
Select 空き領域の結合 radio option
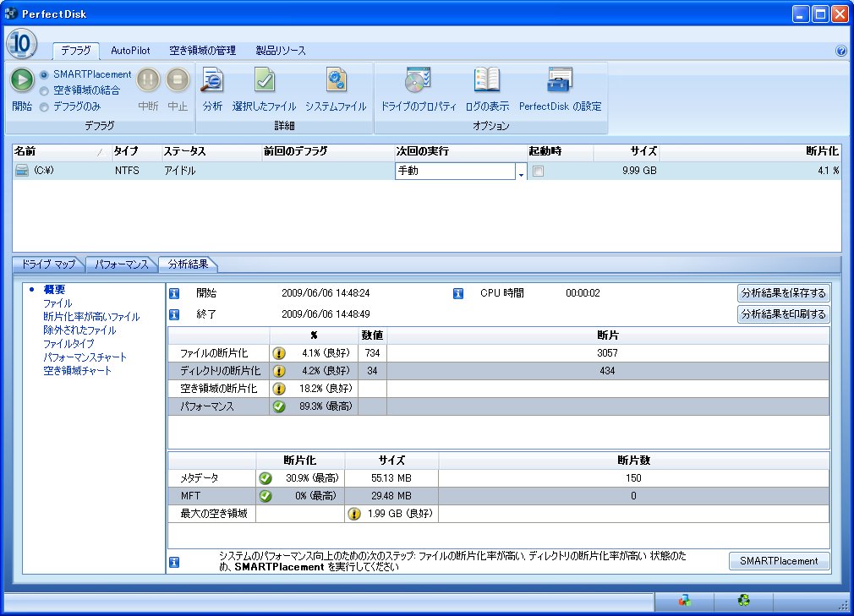coord(44,91)
